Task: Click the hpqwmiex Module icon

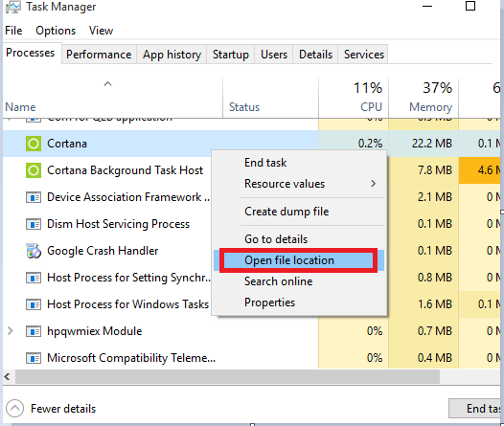Action: (x=34, y=331)
